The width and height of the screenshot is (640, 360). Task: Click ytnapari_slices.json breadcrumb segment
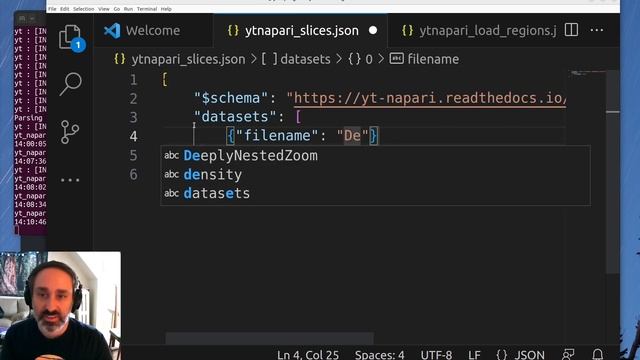(180, 59)
